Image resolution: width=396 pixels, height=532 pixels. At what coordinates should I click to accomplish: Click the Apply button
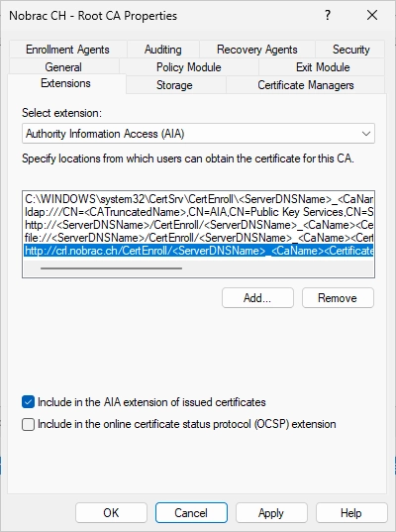(x=271, y=512)
